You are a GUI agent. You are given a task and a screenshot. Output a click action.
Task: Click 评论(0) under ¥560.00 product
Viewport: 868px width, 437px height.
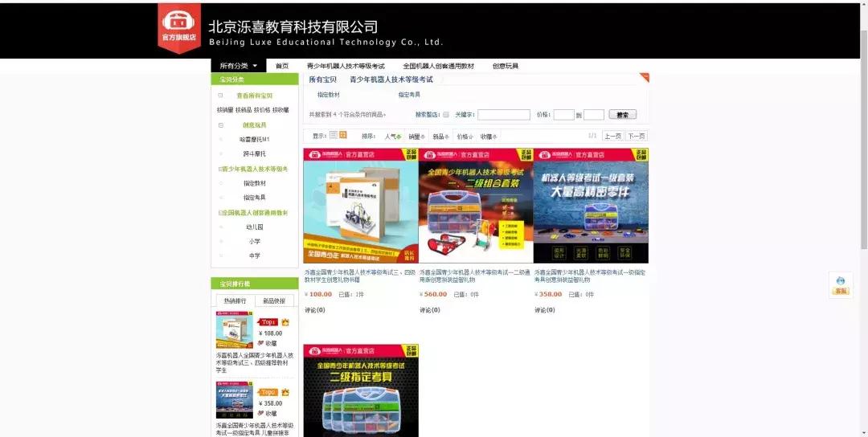(x=430, y=310)
